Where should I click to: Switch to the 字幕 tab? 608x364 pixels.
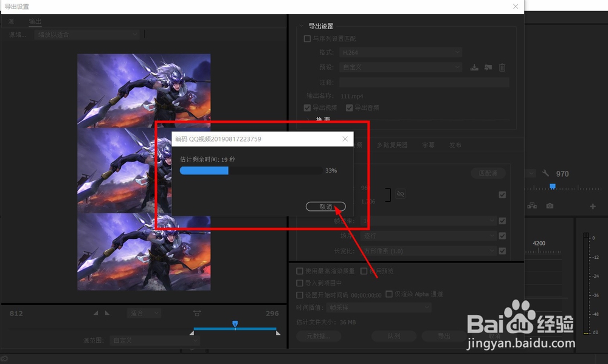[428, 145]
